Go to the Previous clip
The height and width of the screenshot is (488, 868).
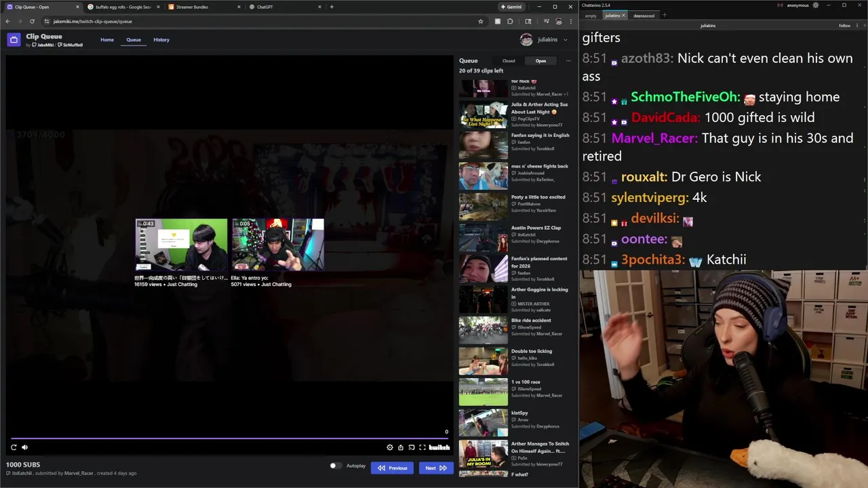coord(392,468)
